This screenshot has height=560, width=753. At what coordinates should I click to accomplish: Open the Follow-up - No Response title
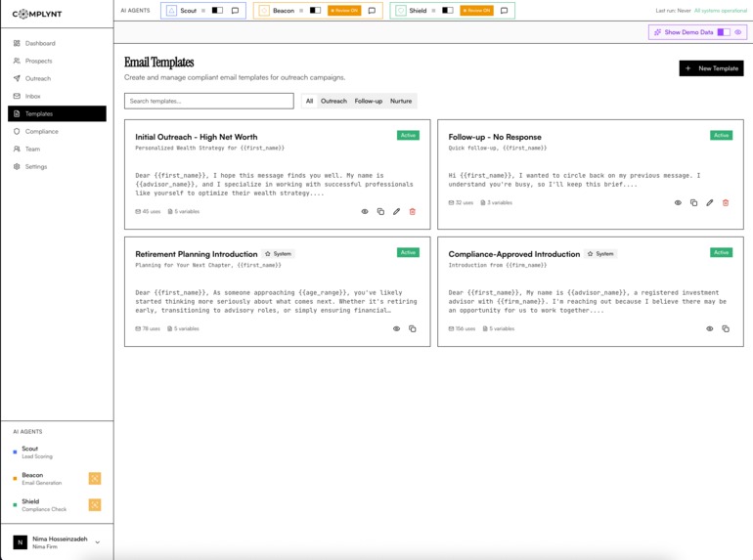tap(495, 137)
